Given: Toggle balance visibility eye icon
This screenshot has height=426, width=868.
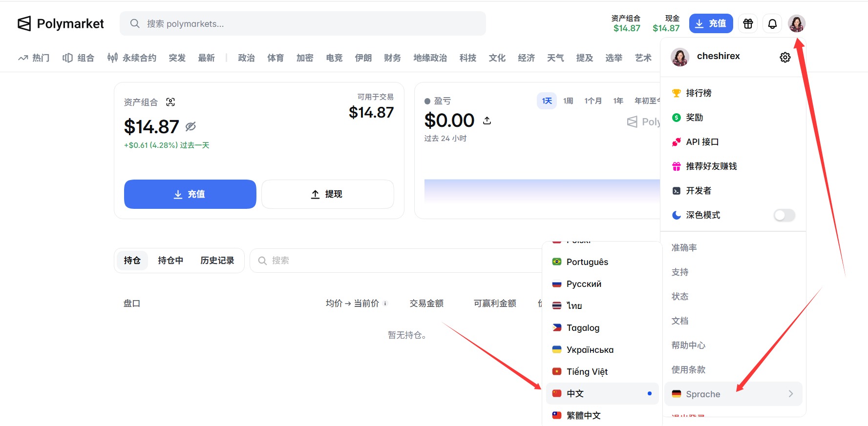Looking at the screenshot, I should click(x=191, y=126).
